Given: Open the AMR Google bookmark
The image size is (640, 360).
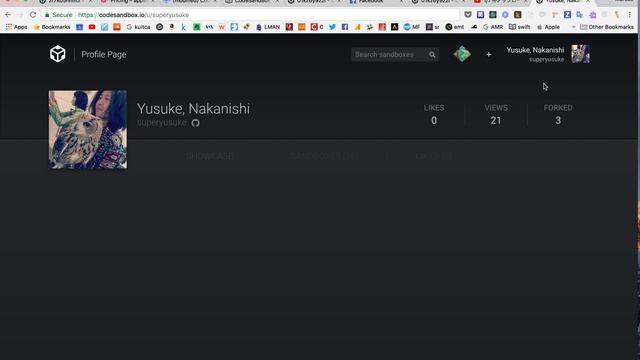Looking at the screenshot, I should pyautogui.click(x=493, y=27).
